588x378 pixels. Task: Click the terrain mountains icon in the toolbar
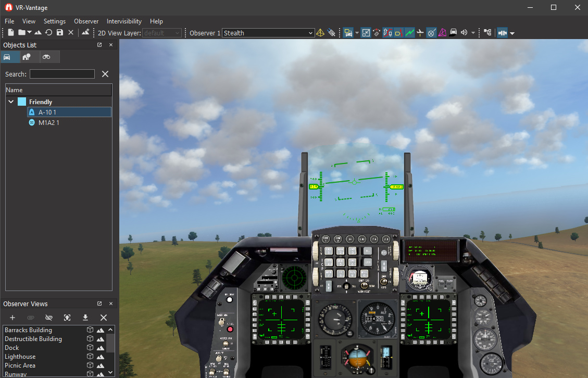(38, 33)
